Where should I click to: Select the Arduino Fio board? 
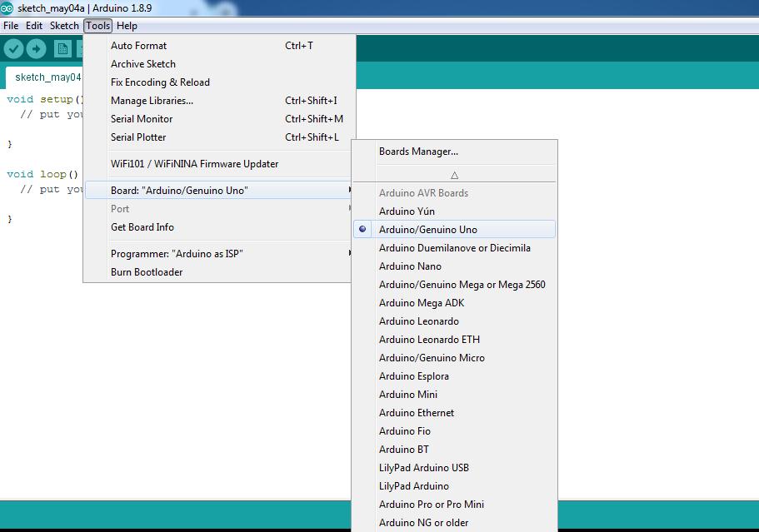click(455, 431)
